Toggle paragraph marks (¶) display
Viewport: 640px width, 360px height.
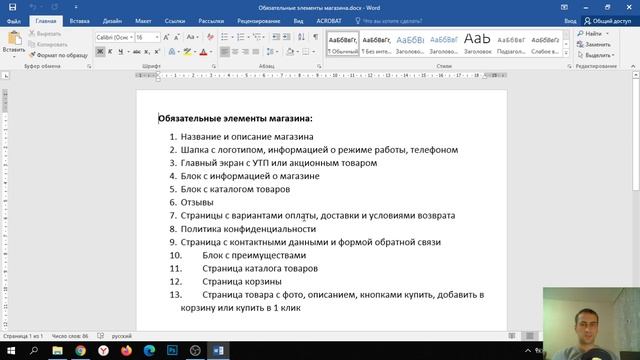tap(316, 37)
